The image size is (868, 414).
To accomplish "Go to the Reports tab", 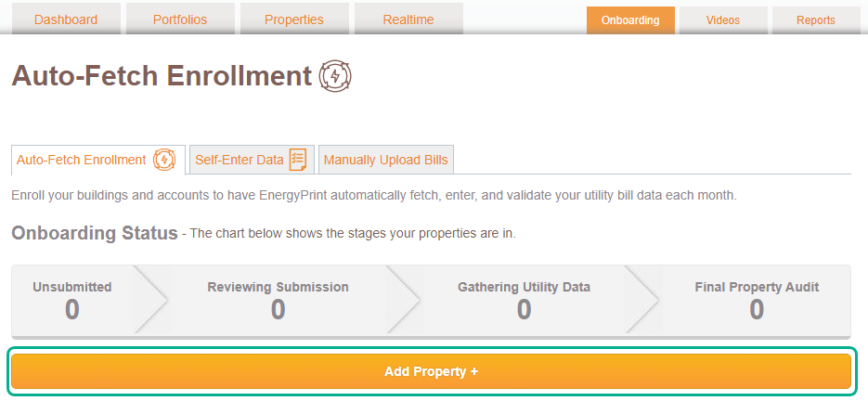I will tap(816, 20).
